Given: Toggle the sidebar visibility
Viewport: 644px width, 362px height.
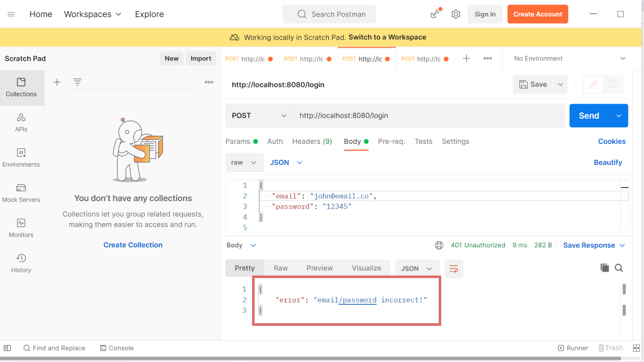Looking at the screenshot, I should click(x=7, y=347).
